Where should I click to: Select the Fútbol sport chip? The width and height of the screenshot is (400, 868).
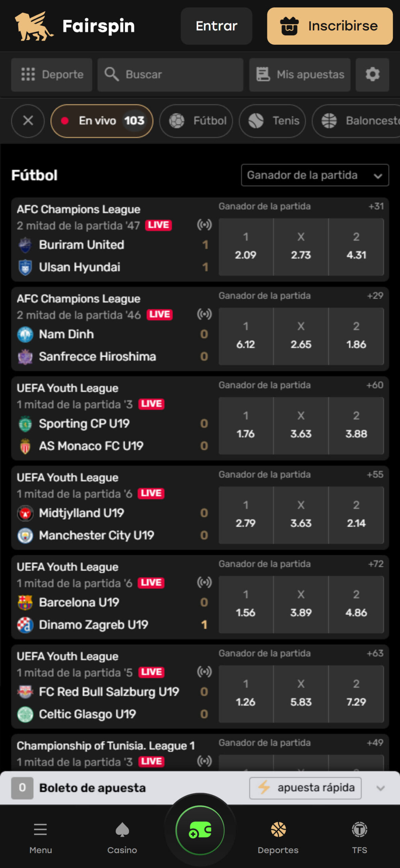[196, 121]
